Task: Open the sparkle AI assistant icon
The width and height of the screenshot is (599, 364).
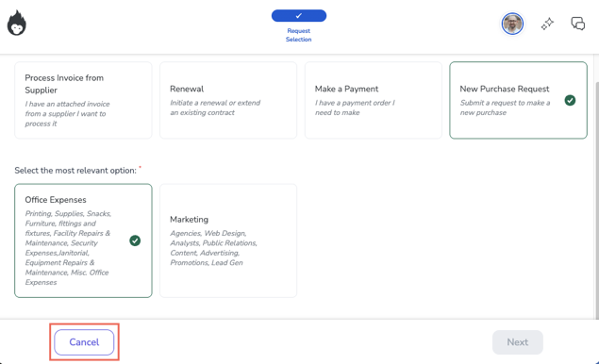Action: 547,24
